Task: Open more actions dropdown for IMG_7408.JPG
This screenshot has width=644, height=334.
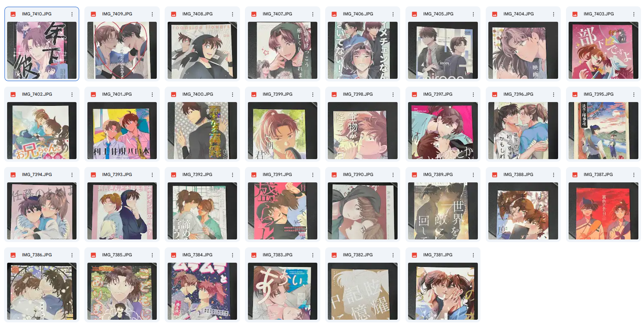Action: [x=233, y=14]
